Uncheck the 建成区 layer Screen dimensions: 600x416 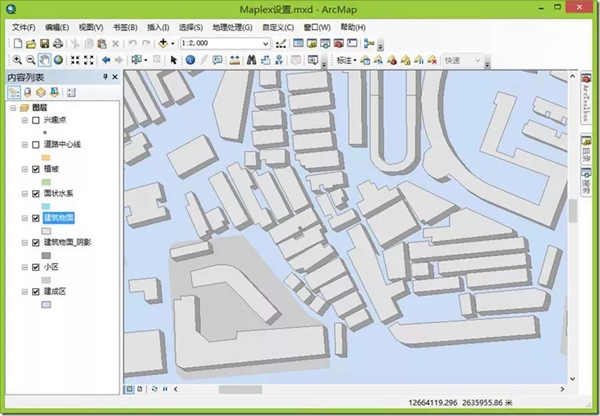36,292
